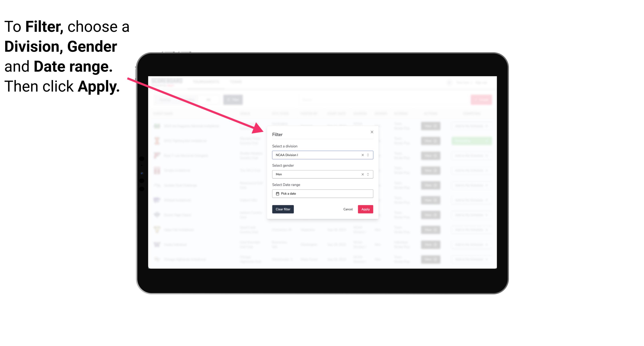644x346 pixels.
Task: Click the clear/X icon on NCAA Division I
Action: point(362,155)
